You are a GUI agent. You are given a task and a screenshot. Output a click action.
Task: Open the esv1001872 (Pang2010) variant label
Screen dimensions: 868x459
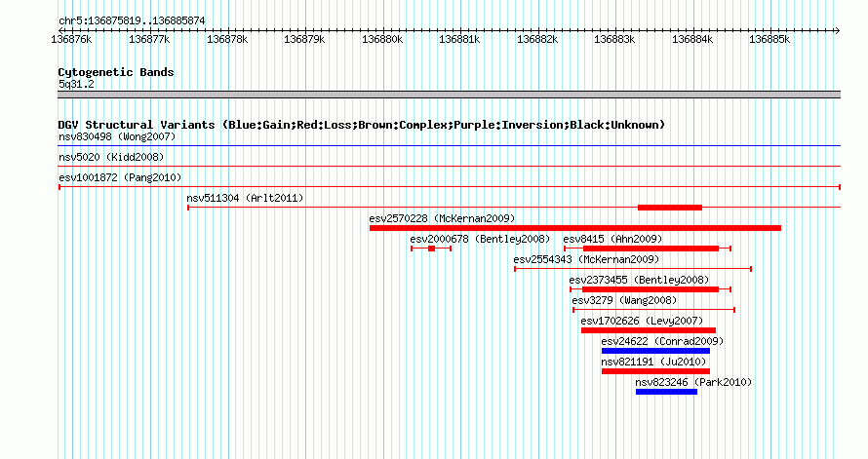click(120, 177)
